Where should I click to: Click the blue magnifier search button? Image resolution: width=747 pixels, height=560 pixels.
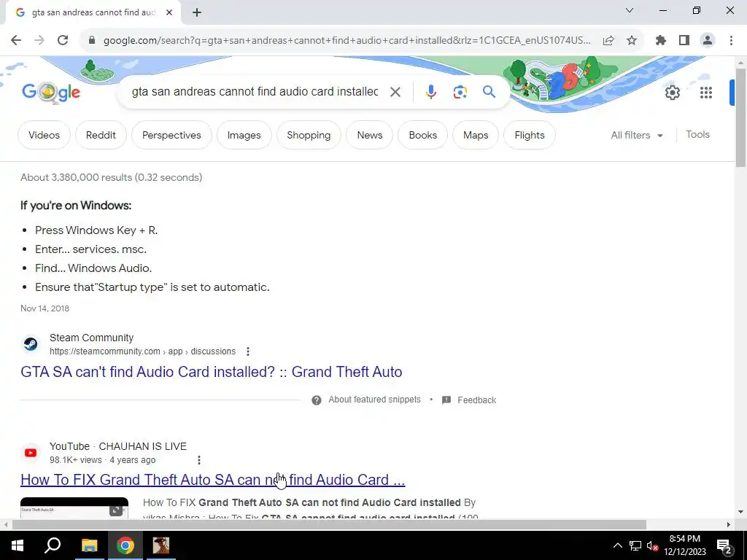[489, 91]
